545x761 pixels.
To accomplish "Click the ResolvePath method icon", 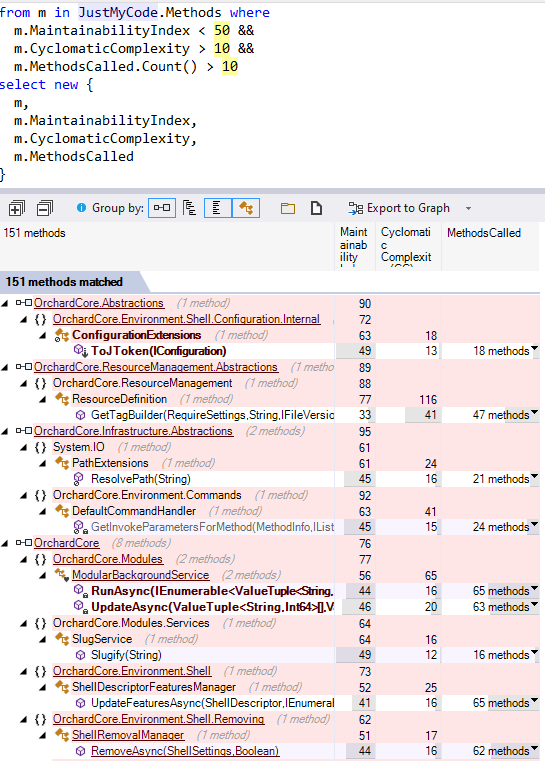I will point(79,479).
